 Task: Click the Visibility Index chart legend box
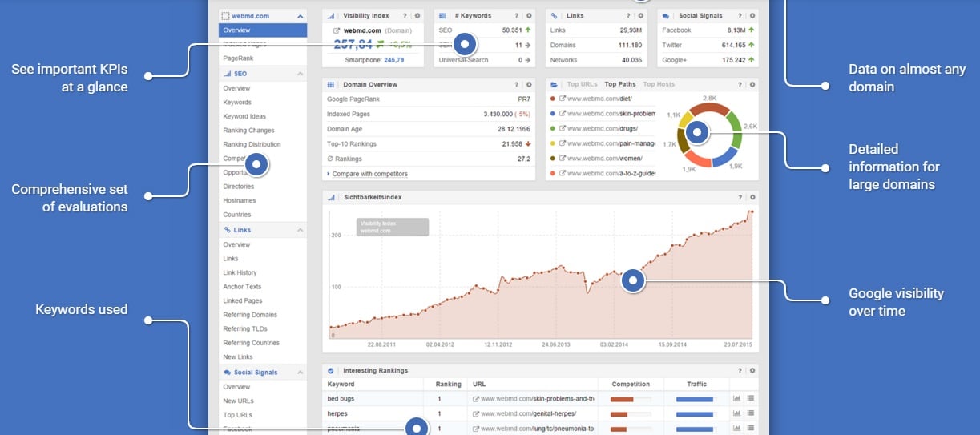(x=393, y=227)
